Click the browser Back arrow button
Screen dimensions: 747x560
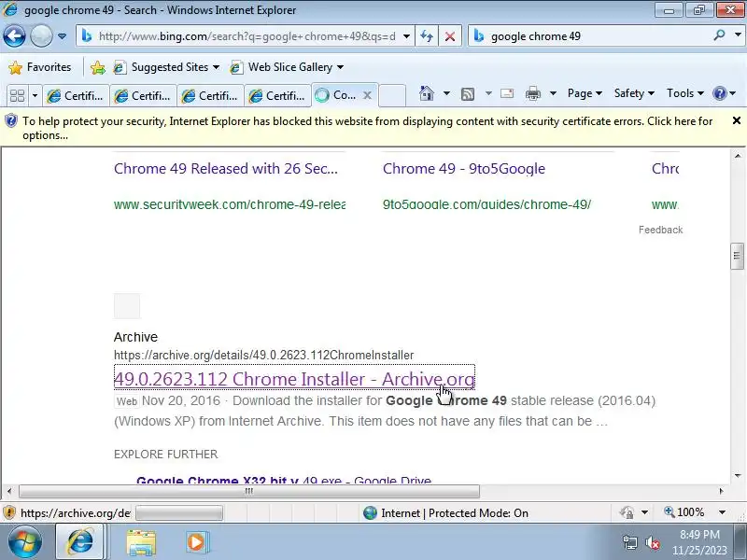tap(14, 36)
